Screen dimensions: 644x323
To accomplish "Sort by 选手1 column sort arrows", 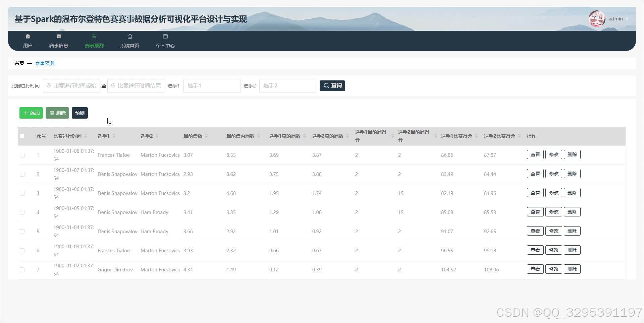I will pyautogui.click(x=114, y=136).
